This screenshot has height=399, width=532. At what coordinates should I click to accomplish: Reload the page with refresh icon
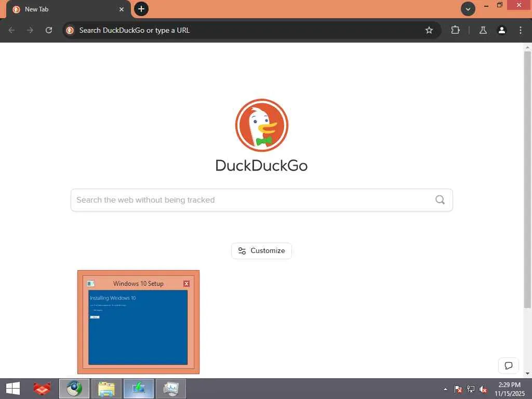coord(49,30)
